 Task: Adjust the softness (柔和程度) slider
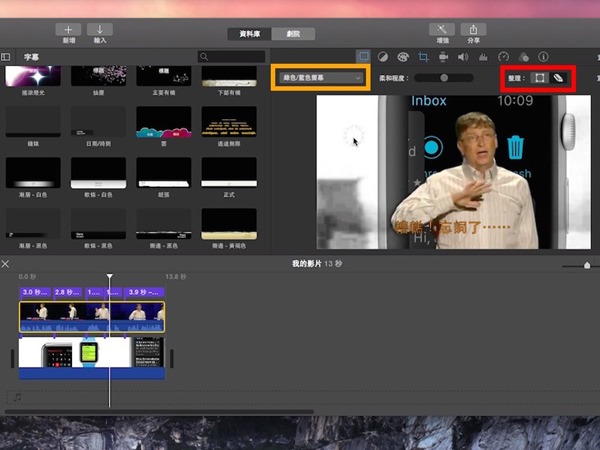coord(442,77)
